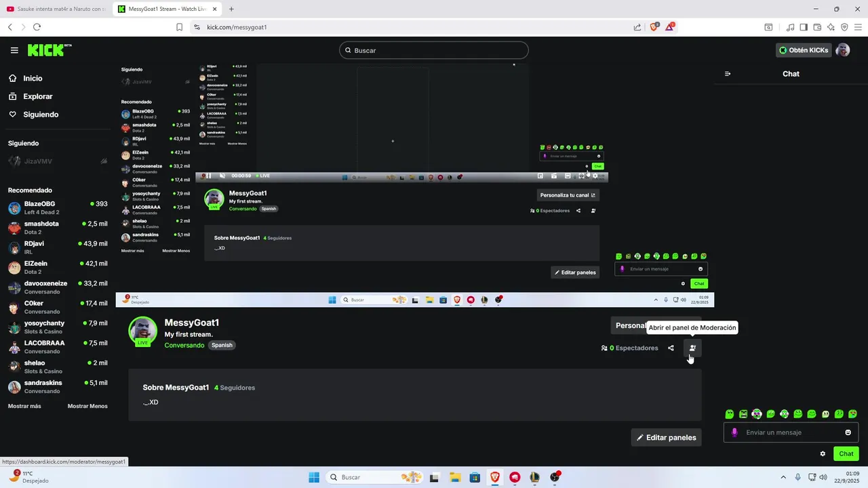Click the share icon beside Espectadores

pos(671,348)
